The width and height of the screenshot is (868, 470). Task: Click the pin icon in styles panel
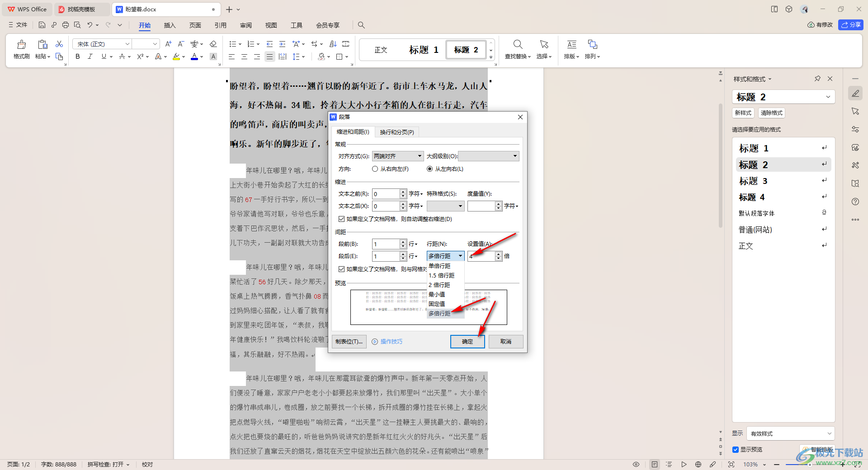(x=817, y=79)
